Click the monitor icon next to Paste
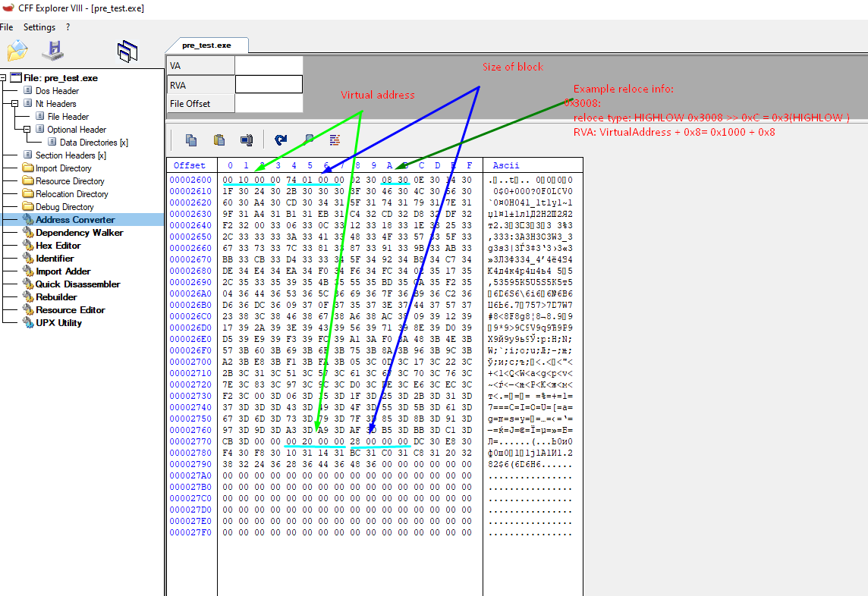Image resolution: width=868 pixels, height=596 pixels. [246, 140]
